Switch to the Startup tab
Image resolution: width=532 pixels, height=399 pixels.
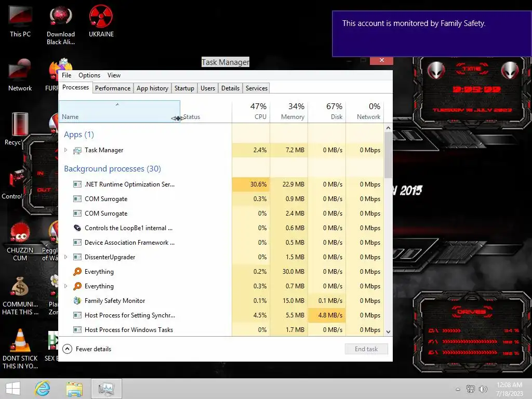click(184, 88)
